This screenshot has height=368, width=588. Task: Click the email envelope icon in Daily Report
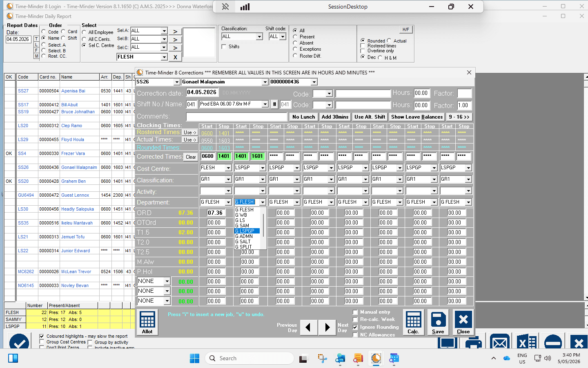point(500,342)
